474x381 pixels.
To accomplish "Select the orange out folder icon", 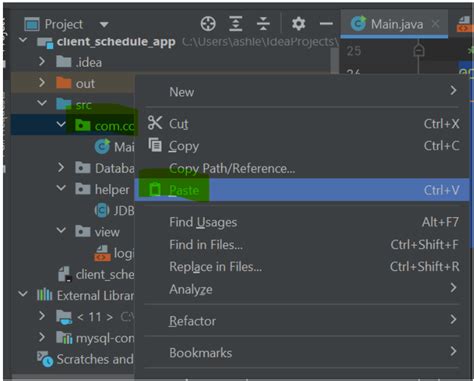I will tap(64, 83).
